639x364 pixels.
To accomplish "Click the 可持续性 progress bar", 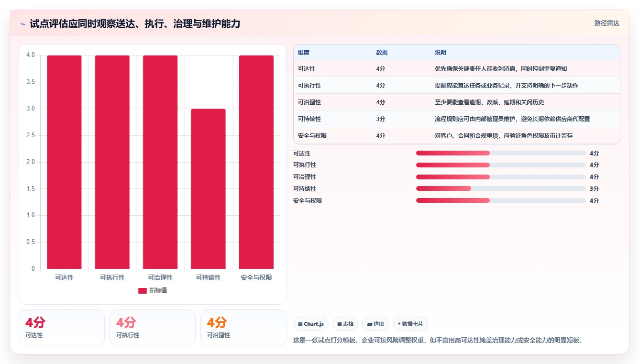I will pos(501,189).
